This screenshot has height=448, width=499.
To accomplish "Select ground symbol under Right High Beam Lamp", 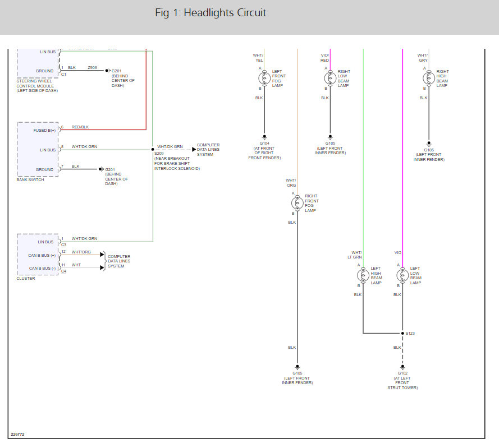I will (429, 144).
